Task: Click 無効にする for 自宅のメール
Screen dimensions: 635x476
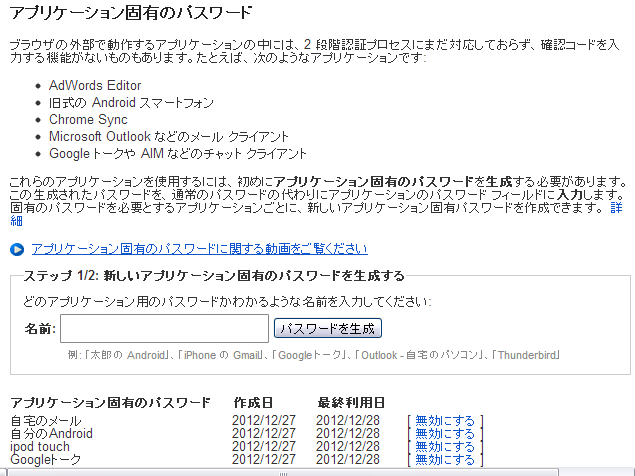Action: [x=445, y=421]
